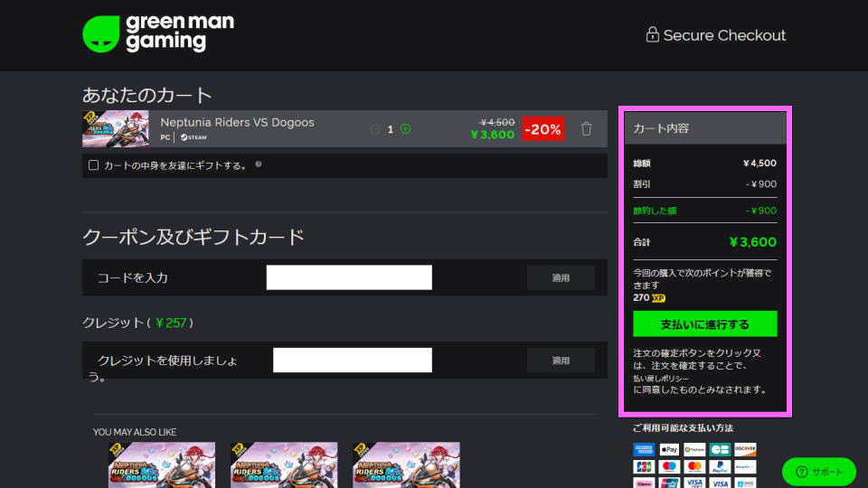Click the Maestro payment icon
868x488 pixels.
[x=669, y=467]
